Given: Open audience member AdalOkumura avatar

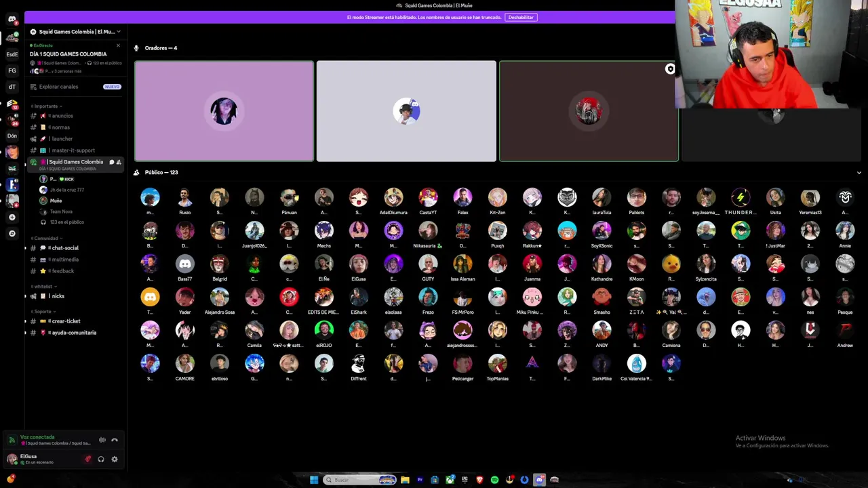Looking at the screenshot, I should (393, 197).
